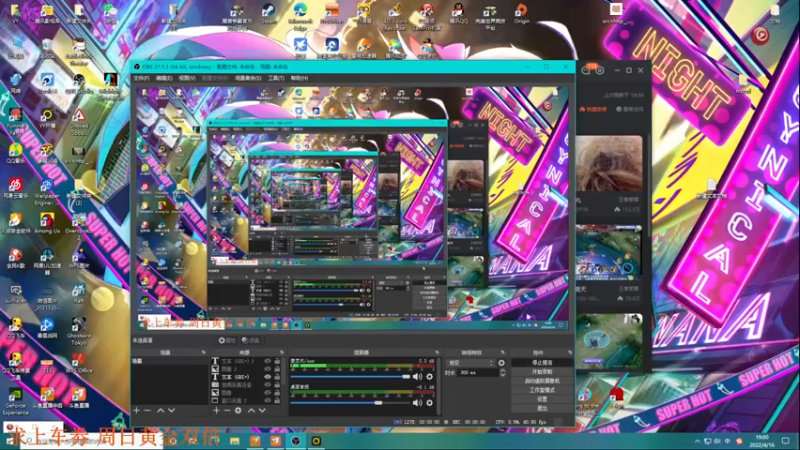
Task: Toggle lock on 窗口采集 2 source
Action: coord(277,401)
